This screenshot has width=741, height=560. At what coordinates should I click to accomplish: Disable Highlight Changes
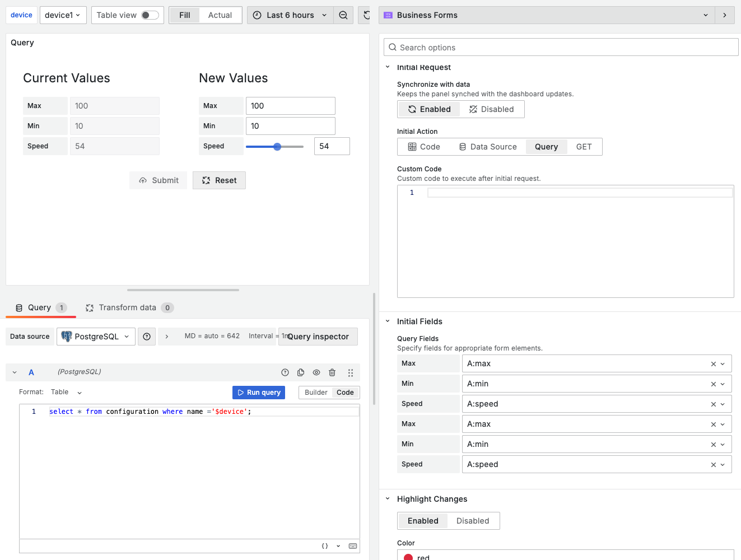click(472, 520)
